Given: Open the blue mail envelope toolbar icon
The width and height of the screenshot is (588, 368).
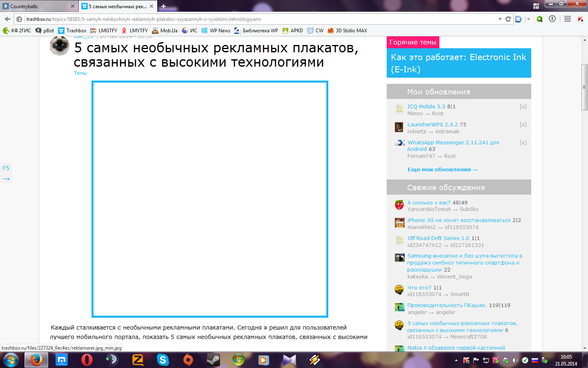Looking at the screenshot, I should [x=518, y=19].
